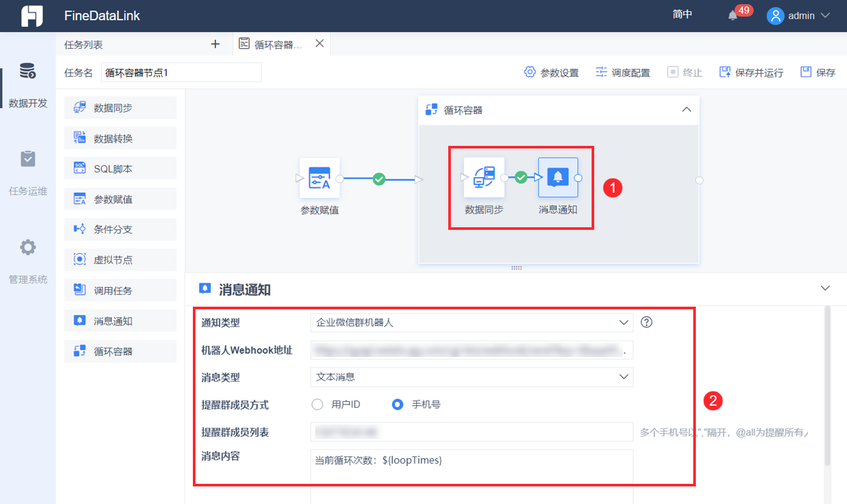Image resolution: width=847 pixels, height=504 pixels.
Task: Open the help icon beside 通知类型
Action: click(646, 322)
